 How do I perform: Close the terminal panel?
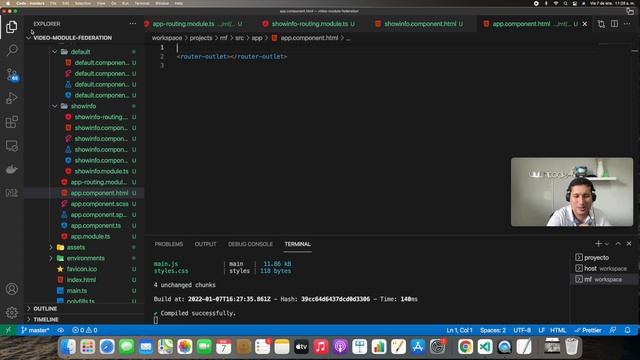[629, 244]
